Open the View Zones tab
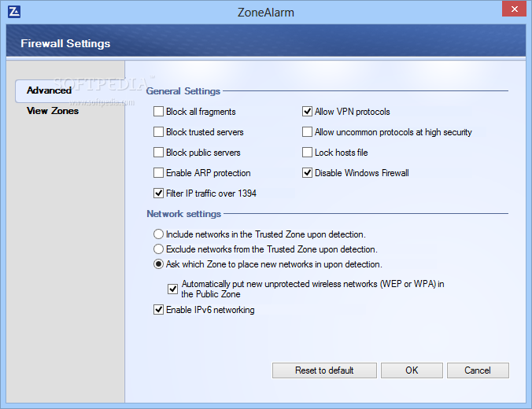The image size is (532, 409). tap(52, 111)
